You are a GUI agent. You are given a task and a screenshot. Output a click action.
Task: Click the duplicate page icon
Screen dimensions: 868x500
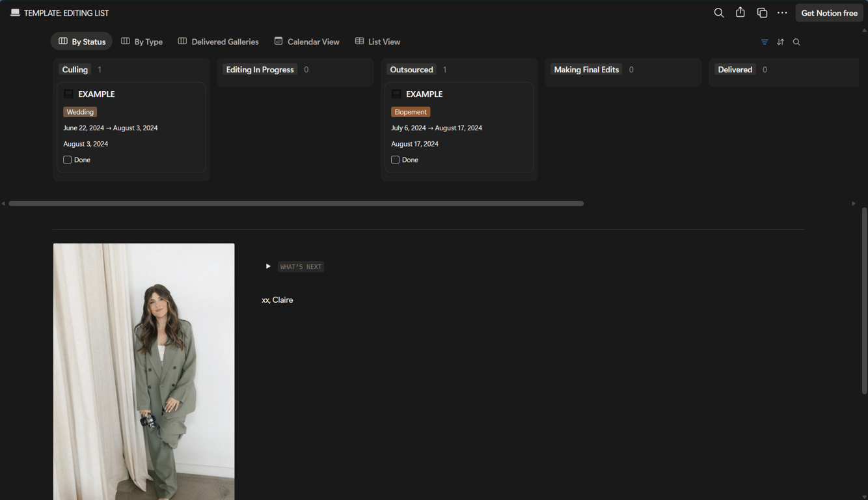(x=762, y=13)
